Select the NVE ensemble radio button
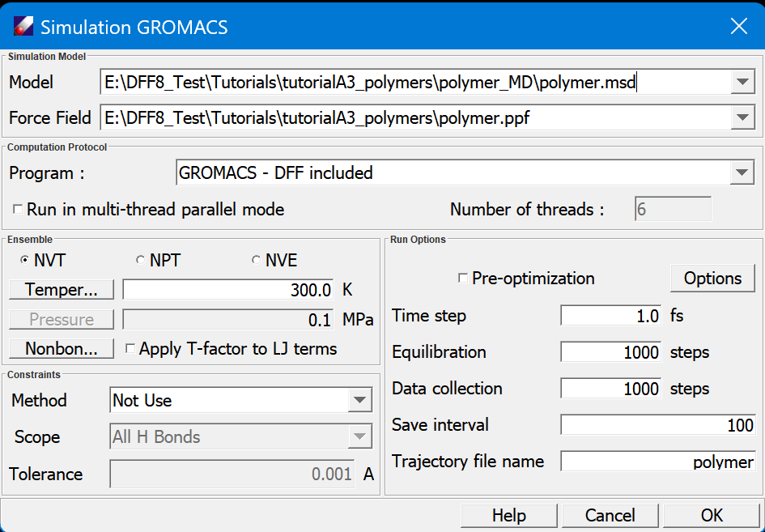The width and height of the screenshot is (765, 532). pos(256,260)
